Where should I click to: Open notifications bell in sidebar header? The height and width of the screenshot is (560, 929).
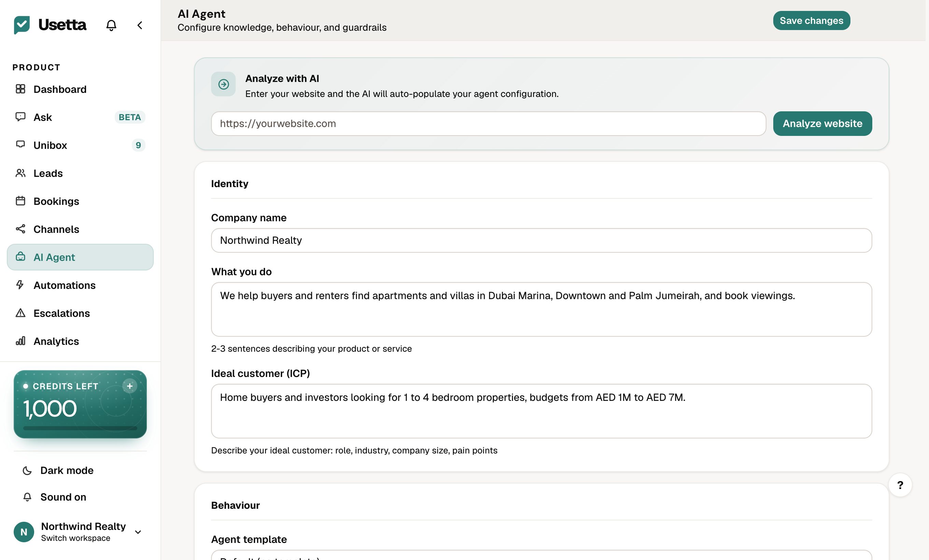point(111,25)
